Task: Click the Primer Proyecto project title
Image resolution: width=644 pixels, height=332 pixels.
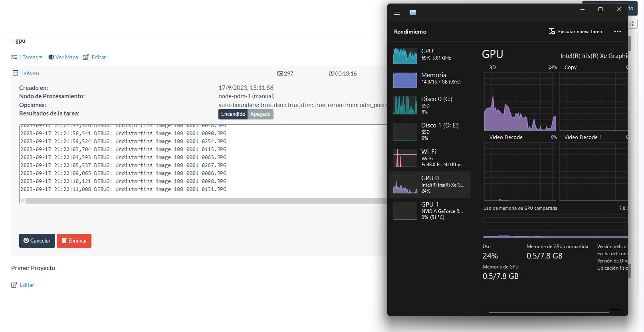Action: pos(33,268)
